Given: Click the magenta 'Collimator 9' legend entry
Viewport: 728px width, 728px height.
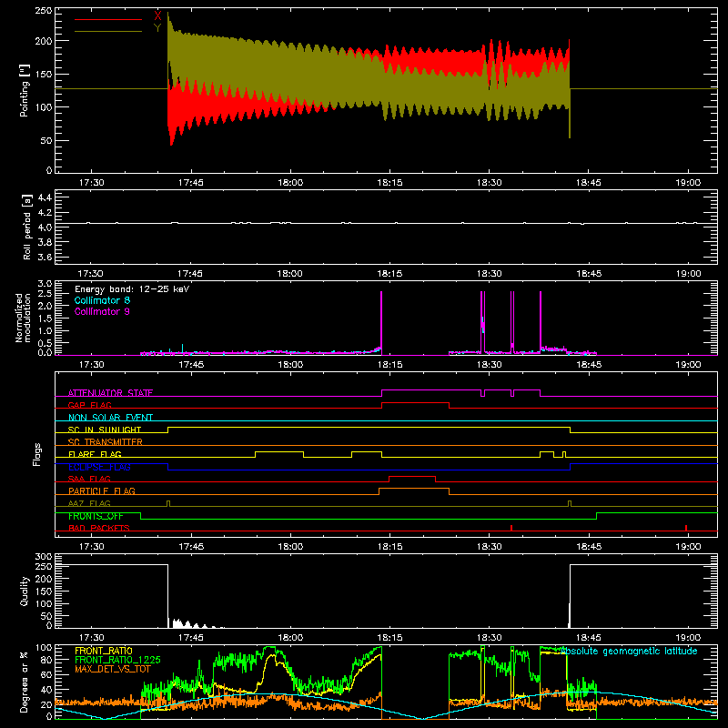Looking at the screenshot, I should point(102,311).
